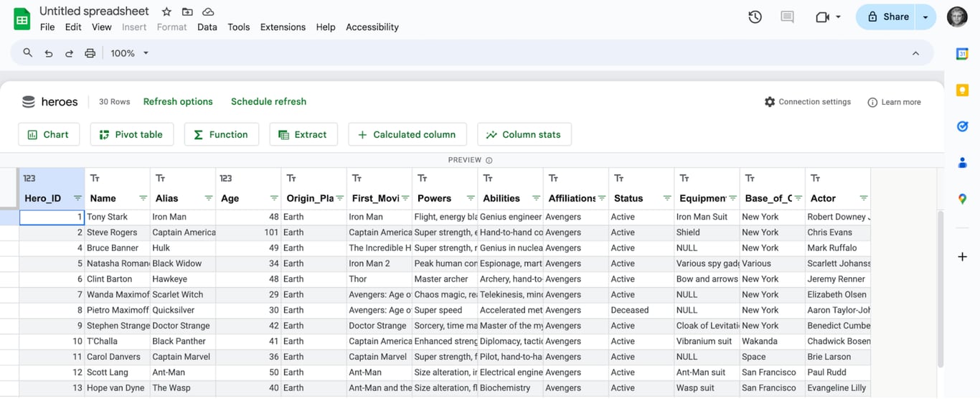980x399 pixels.
Task: Open Google Keep side panel
Action: (962, 90)
